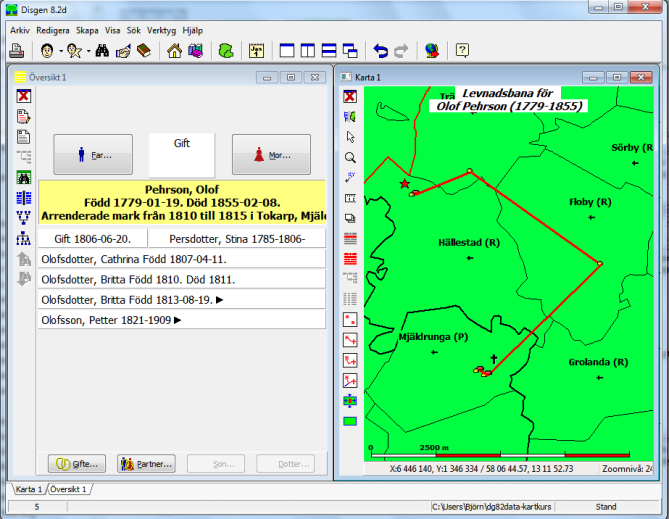Expand arrow for Olofsdotter, Britta Född 1813-08-19
Viewport: 669px width, 519px height.
[220, 300]
